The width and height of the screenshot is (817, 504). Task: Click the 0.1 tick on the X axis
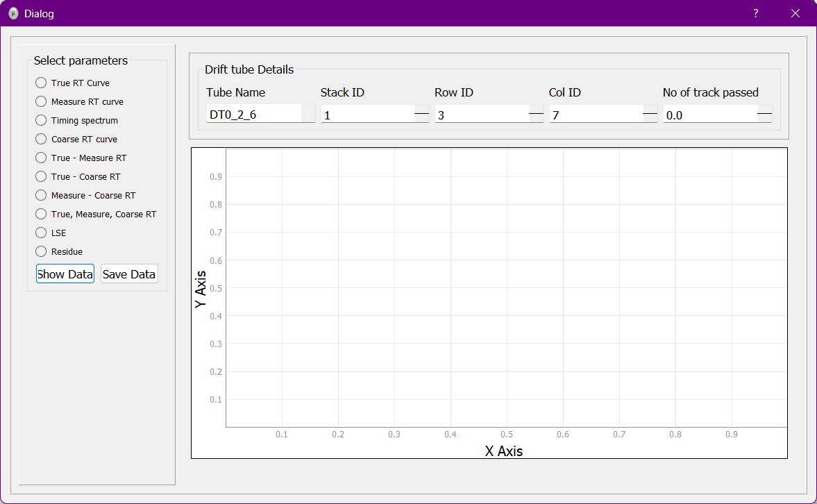(x=282, y=434)
